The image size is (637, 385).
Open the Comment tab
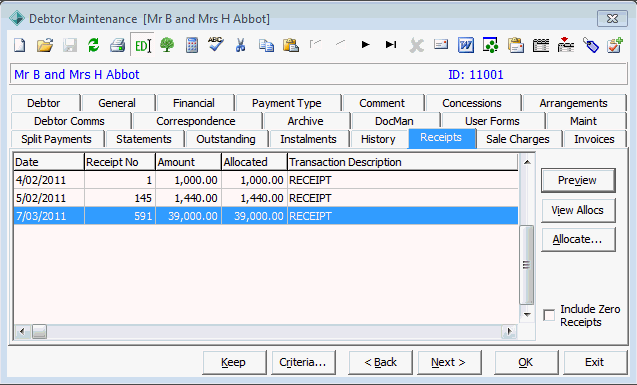(x=384, y=103)
